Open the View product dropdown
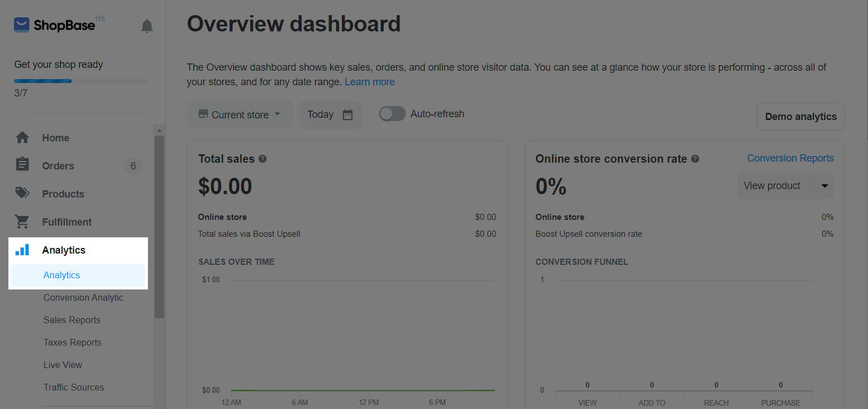The width and height of the screenshot is (868, 409). tap(785, 186)
